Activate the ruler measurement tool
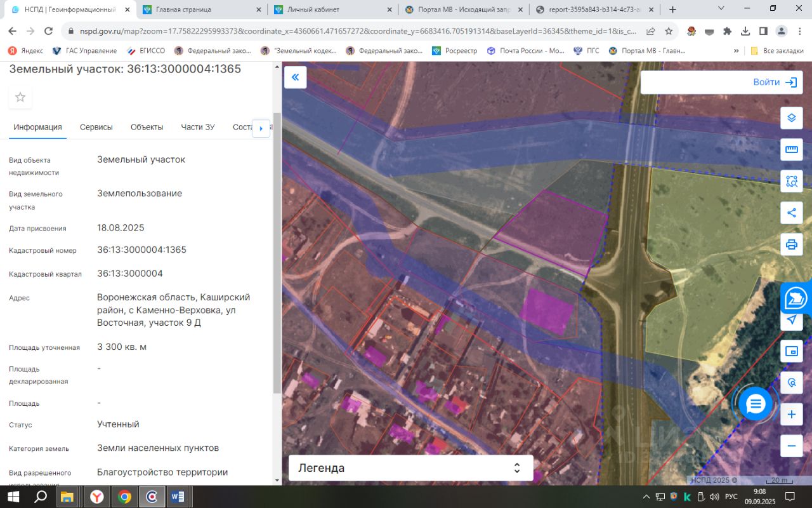 point(791,149)
